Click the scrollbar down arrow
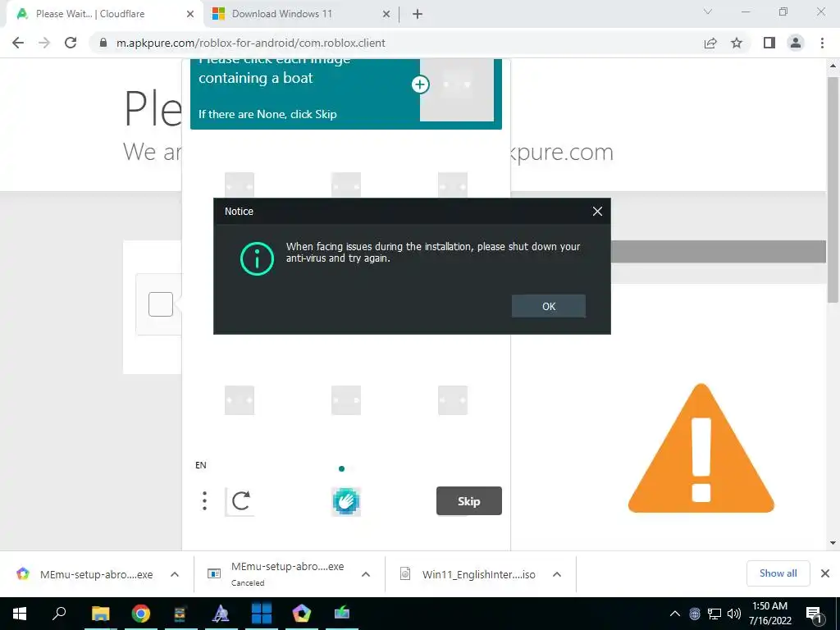Image resolution: width=840 pixels, height=630 pixels. coord(833,543)
